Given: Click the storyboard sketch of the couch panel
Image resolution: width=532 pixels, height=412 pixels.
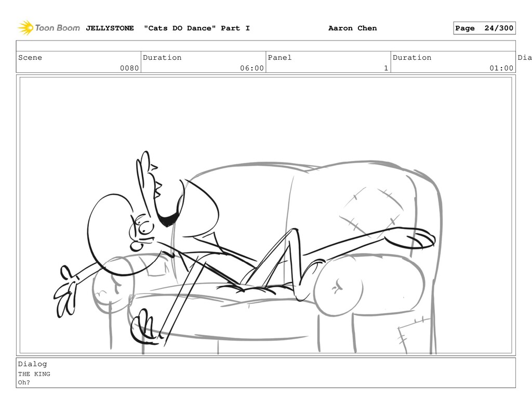Looking at the screenshot, I should tap(265, 215).
